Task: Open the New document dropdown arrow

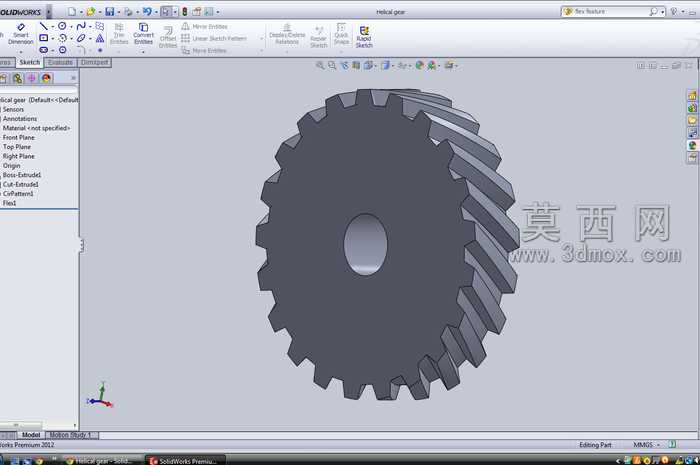Action: (x=81, y=12)
